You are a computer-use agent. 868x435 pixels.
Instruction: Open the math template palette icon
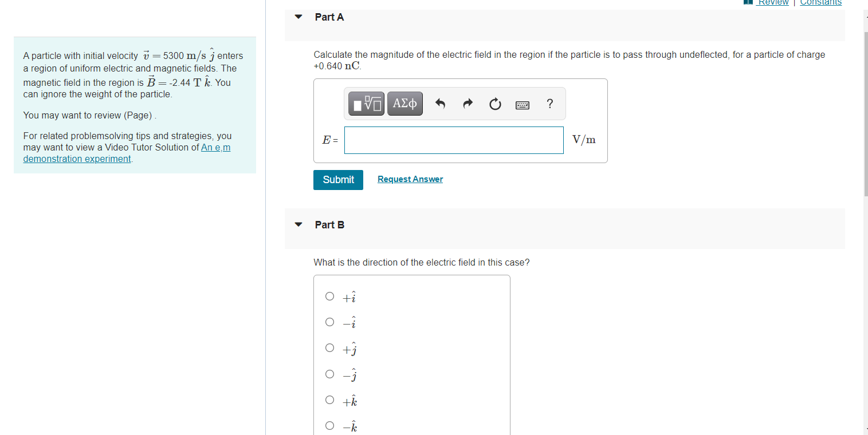366,104
